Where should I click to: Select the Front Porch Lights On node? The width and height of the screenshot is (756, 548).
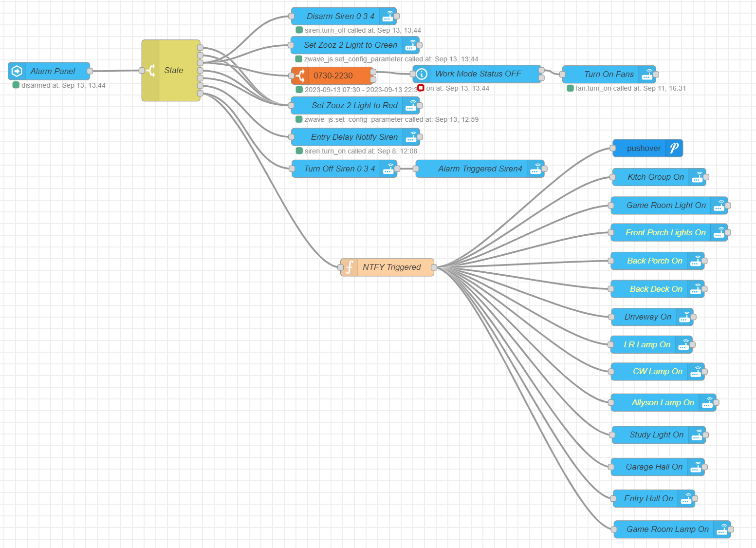click(x=665, y=233)
